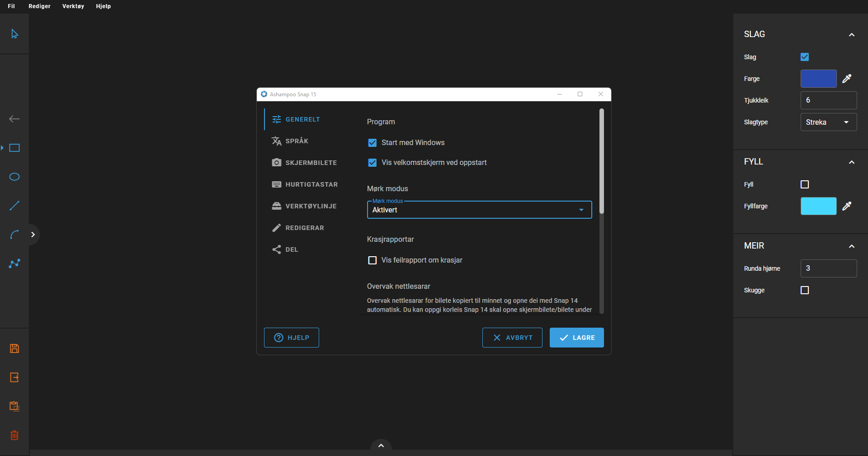Collapse the MEIR section
This screenshot has width=868, height=456.
(x=852, y=246)
